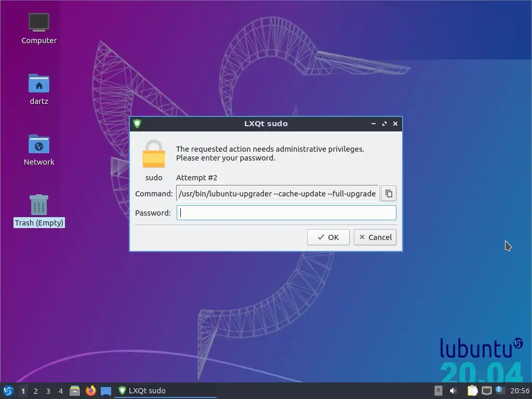Select LXQt sudo taskbar window entry
The width and height of the screenshot is (532, 399).
coord(165,391)
